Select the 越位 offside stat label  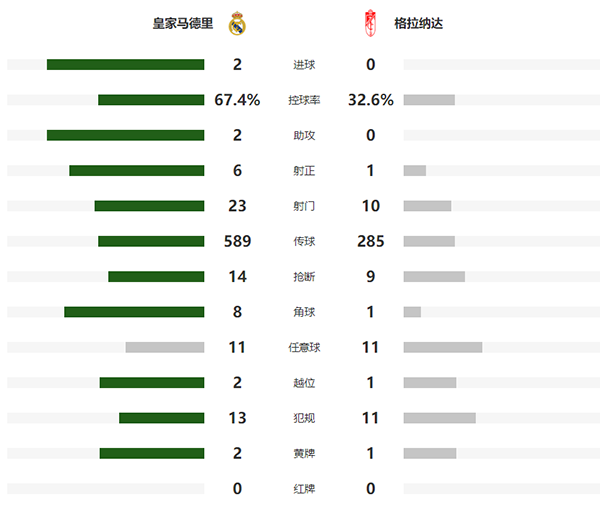303,383
